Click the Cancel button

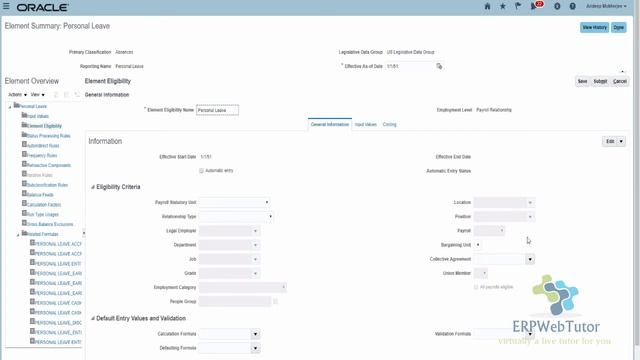(x=620, y=81)
